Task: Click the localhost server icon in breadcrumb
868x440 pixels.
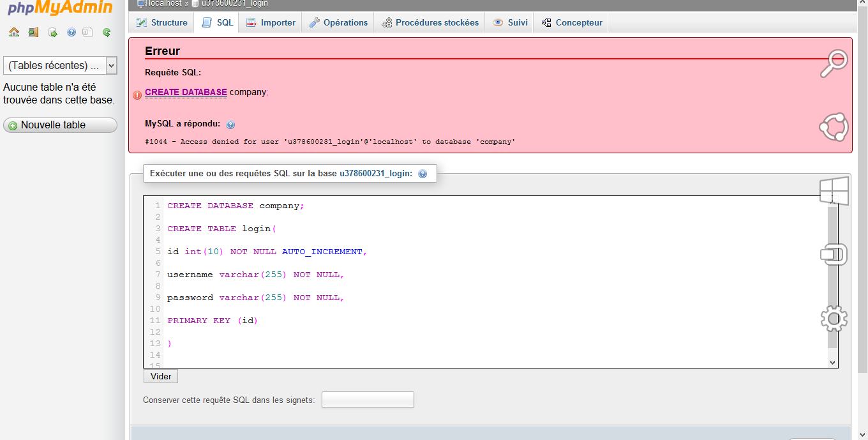Action: pos(142,3)
